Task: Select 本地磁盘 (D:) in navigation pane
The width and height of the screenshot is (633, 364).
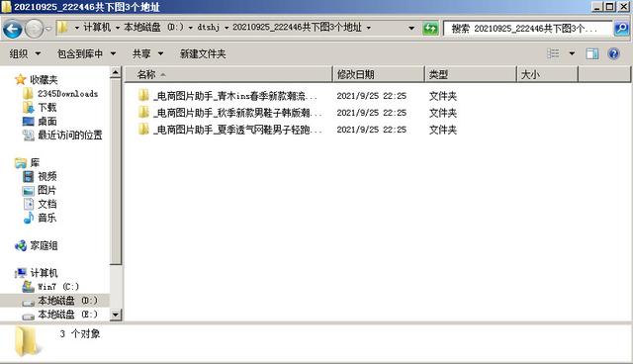Action: point(67,301)
